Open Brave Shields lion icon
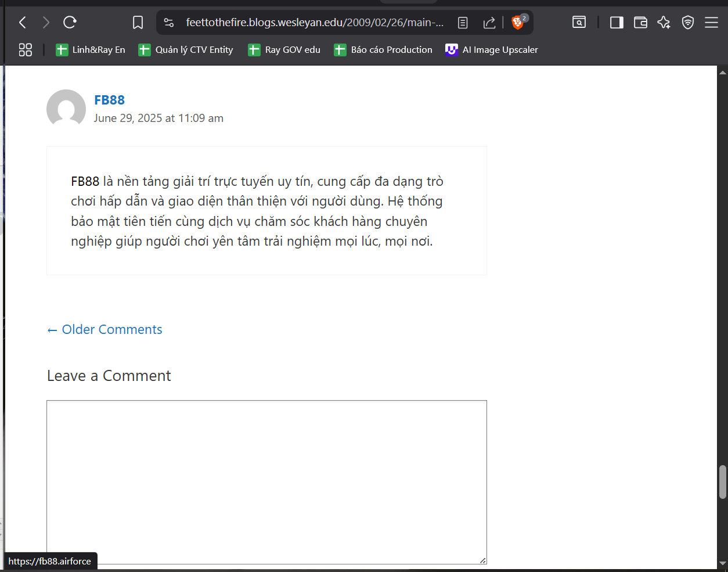The height and width of the screenshot is (572, 728). point(517,23)
